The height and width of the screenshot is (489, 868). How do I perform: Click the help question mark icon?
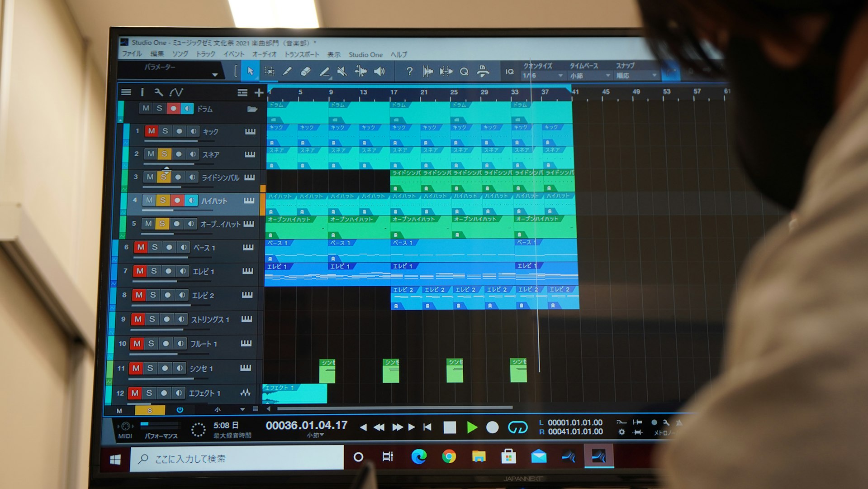(x=409, y=71)
